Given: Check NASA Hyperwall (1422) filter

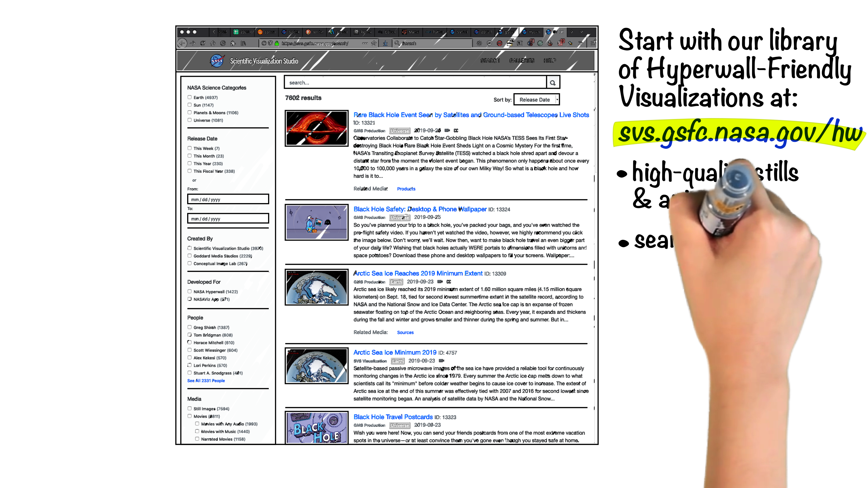Looking at the screenshot, I should 189,291.
